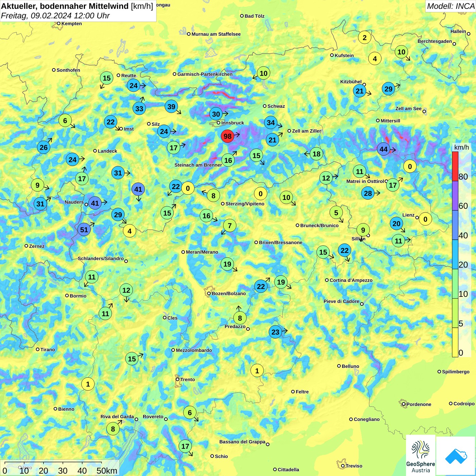Click the Trento city label
The width and height of the screenshot is (476, 476).
(188, 379)
